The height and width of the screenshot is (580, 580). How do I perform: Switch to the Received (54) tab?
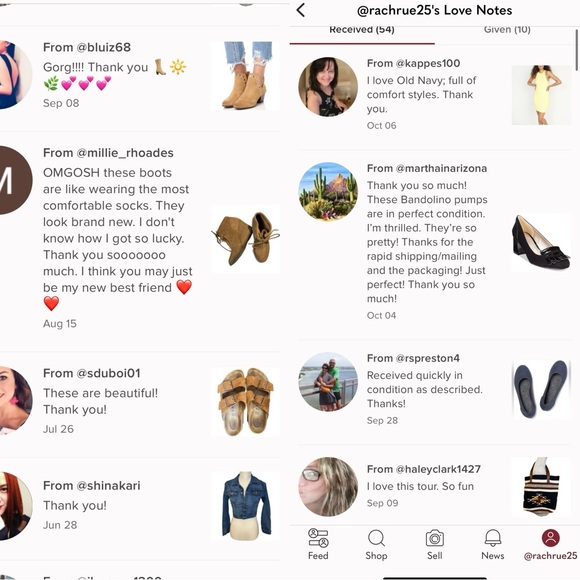click(362, 30)
